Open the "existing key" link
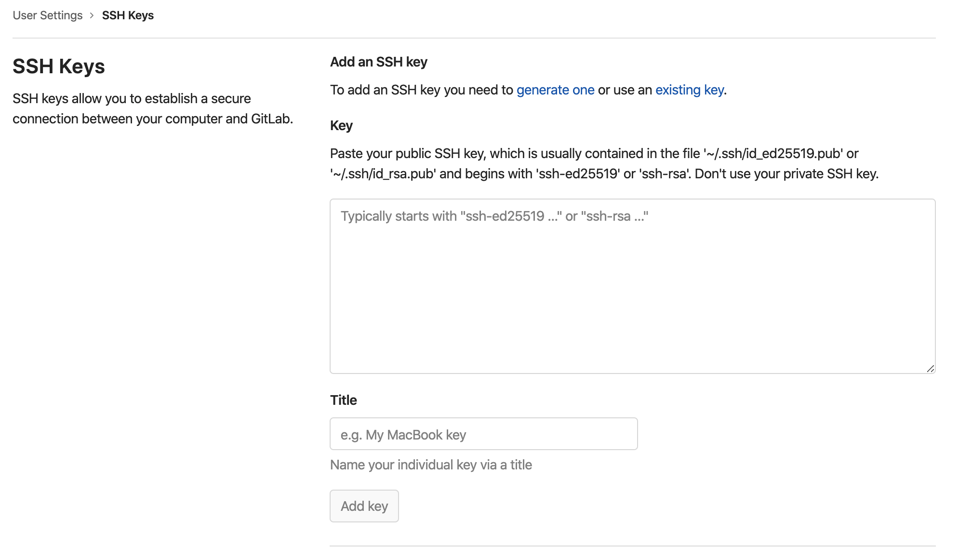Screen dimensions: 959x560 (689, 90)
